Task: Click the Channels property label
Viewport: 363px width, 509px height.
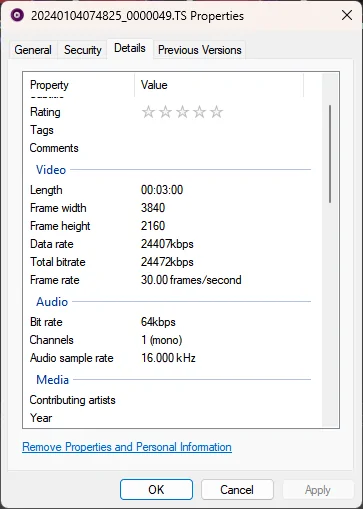Action: (52, 340)
